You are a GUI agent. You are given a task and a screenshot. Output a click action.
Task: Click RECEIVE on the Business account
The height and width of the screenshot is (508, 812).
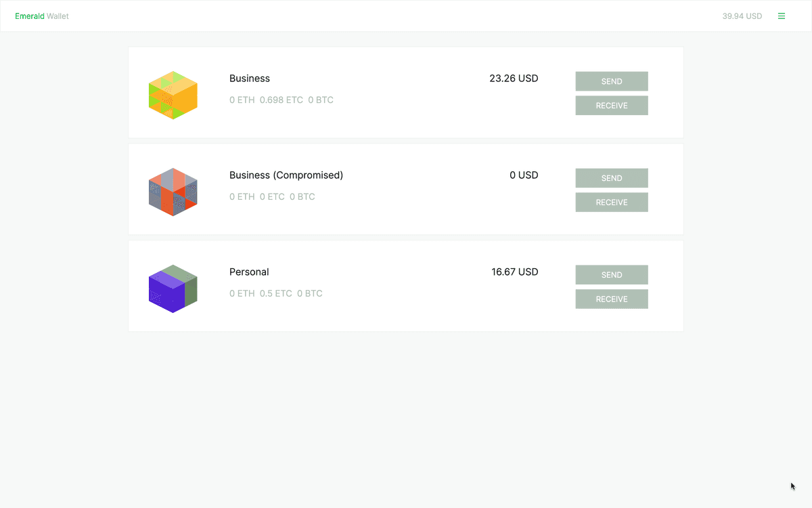pyautogui.click(x=611, y=105)
